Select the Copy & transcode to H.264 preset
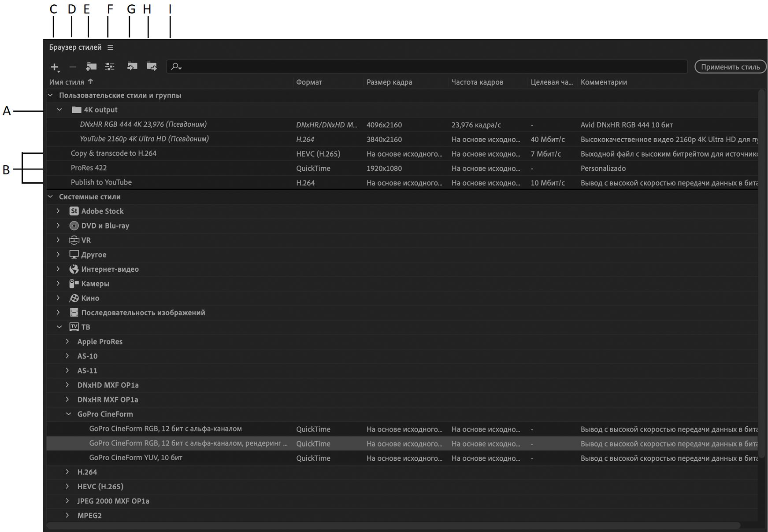This screenshot has width=768, height=532. 114,153
